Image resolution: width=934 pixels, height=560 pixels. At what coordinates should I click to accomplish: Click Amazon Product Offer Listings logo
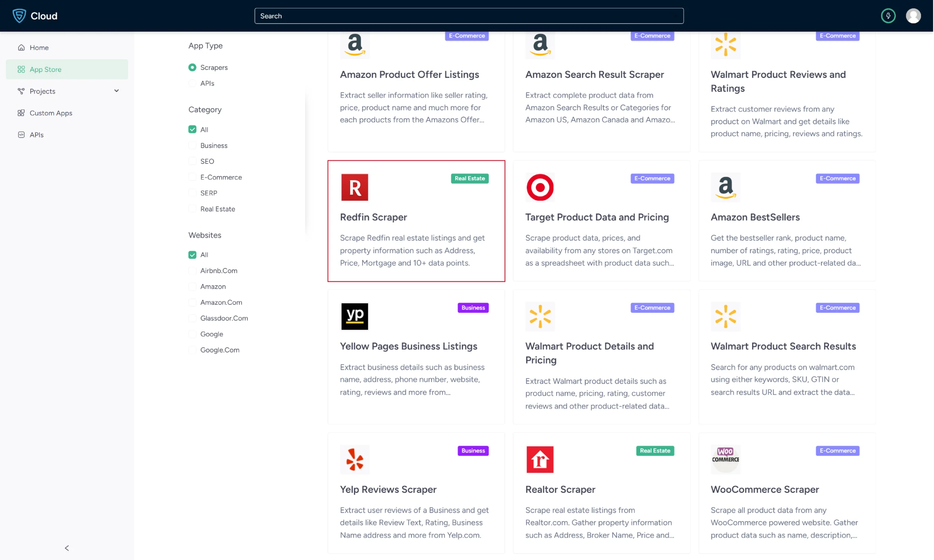355,44
